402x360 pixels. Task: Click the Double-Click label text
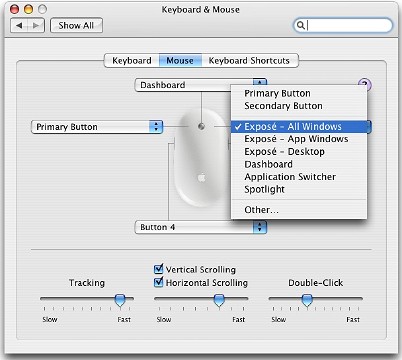[x=316, y=283]
